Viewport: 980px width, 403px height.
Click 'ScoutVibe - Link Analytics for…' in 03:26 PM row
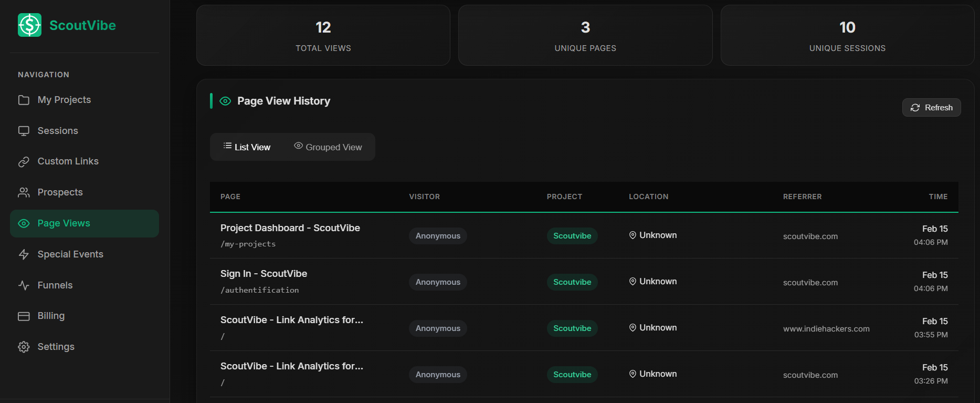point(292,366)
